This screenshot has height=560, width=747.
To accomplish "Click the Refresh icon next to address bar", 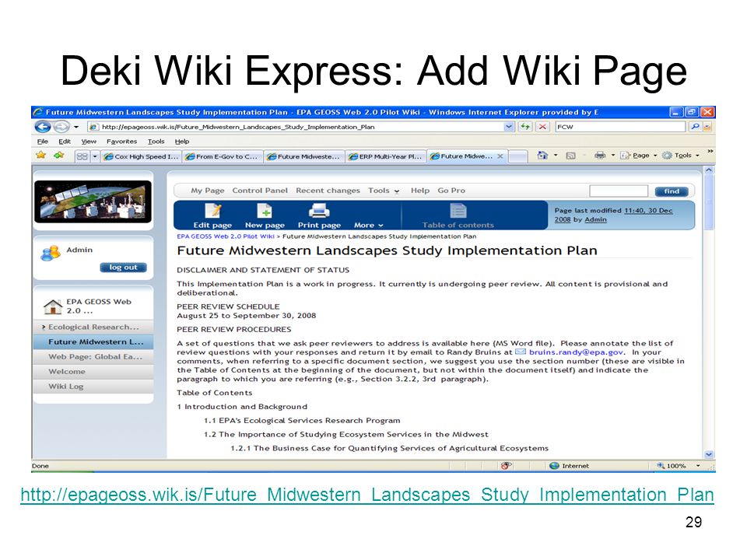I will tap(525, 127).
